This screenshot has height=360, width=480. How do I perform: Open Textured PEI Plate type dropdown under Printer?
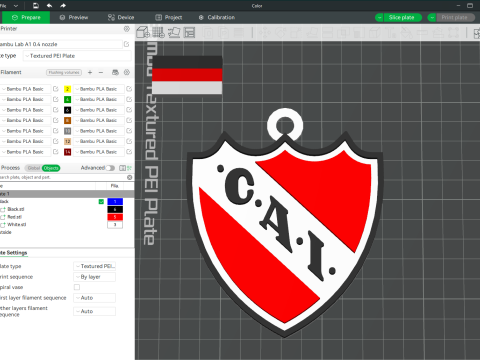click(77, 56)
